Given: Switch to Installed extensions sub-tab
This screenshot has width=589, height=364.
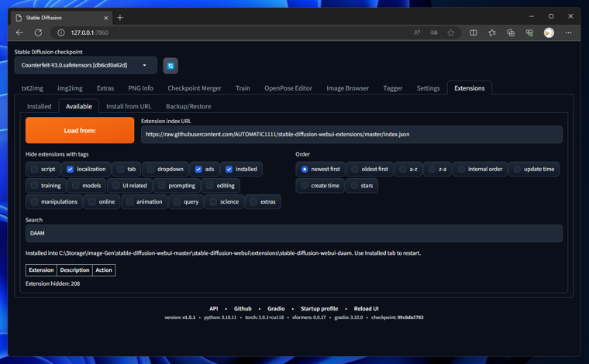Looking at the screenshot, I should [39, 107].
